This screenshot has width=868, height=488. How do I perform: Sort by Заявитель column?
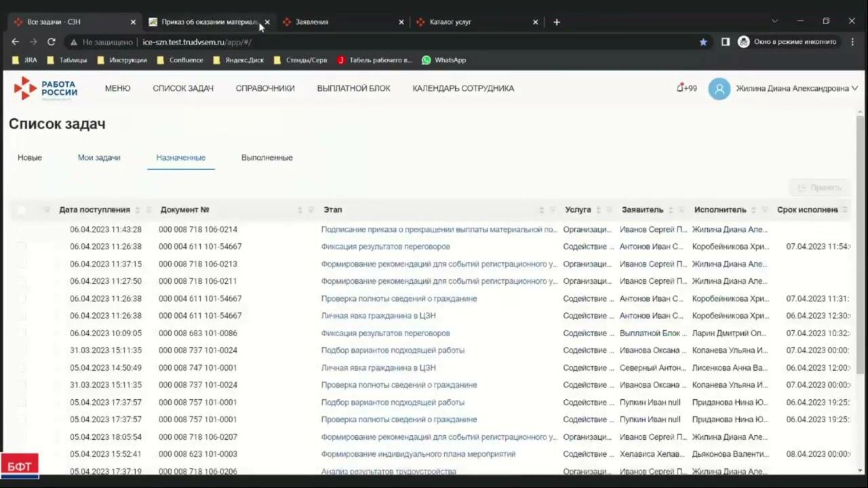[671, 210]
